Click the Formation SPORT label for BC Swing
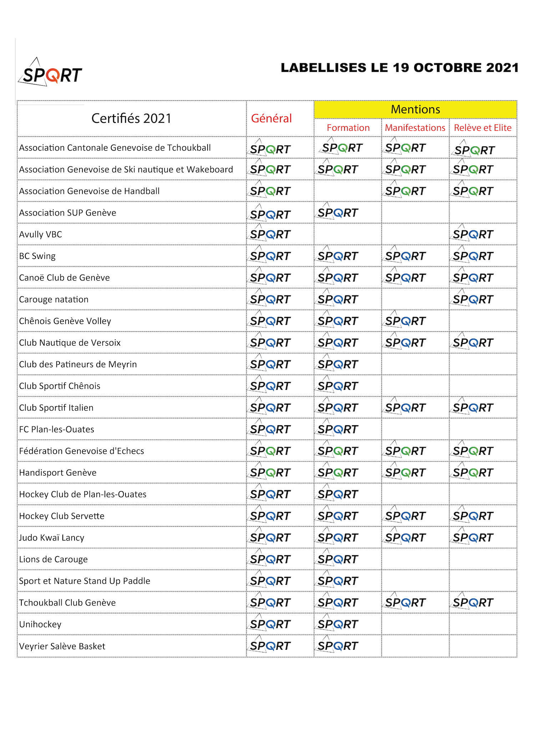 [337, 254]
